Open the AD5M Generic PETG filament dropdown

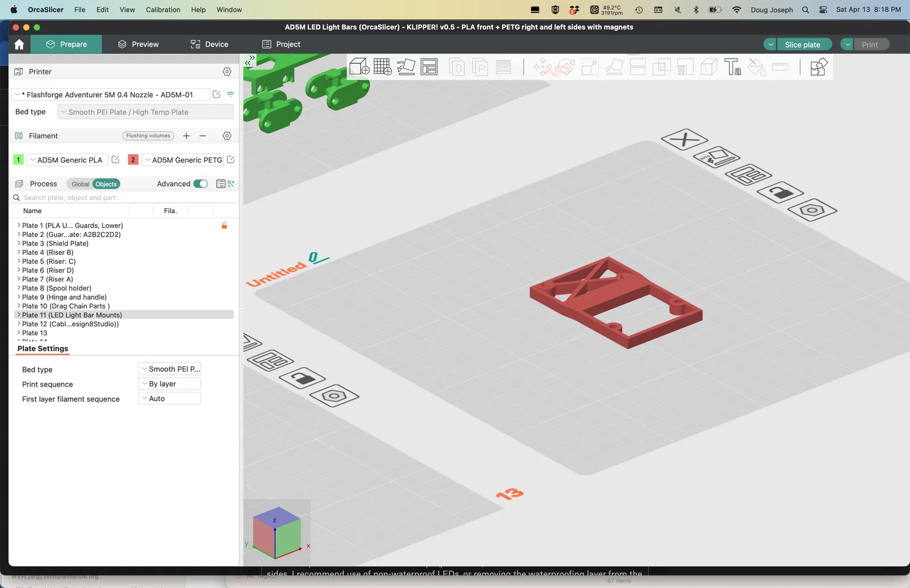coord(183,160)
